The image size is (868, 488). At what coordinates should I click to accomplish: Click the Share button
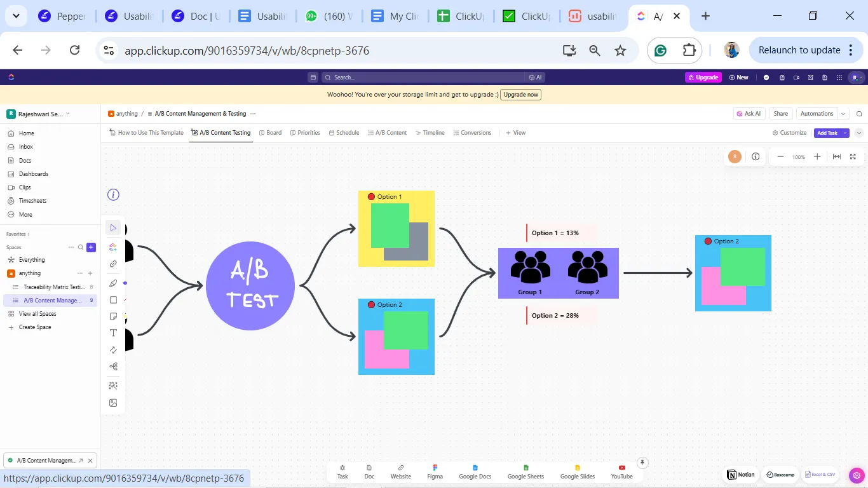[x=781, y=114]
